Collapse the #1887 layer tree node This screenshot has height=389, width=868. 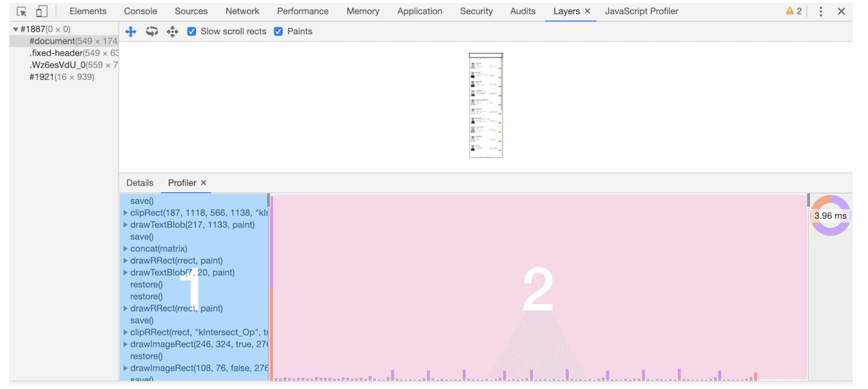click(x=15, y=30)
